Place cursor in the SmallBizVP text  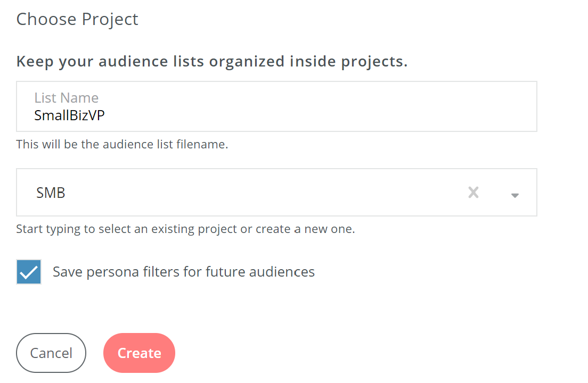[69, 115]
